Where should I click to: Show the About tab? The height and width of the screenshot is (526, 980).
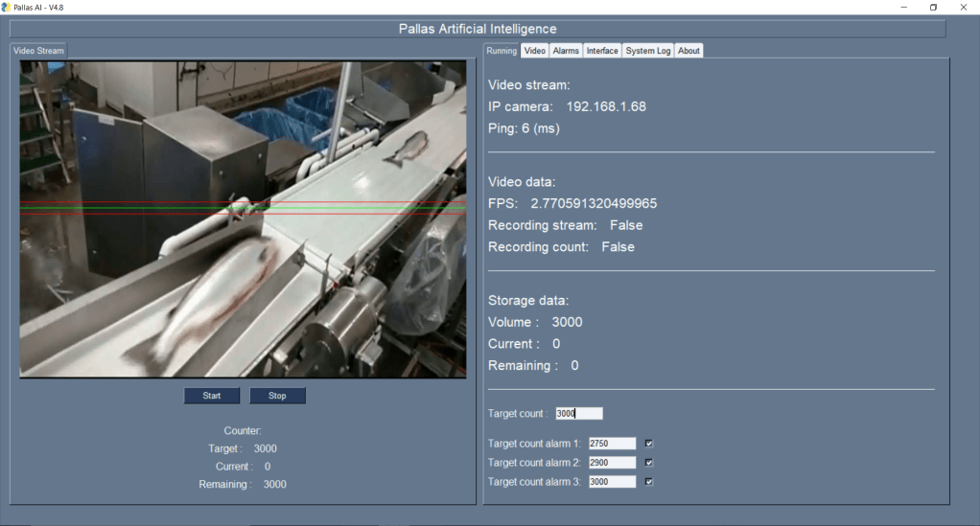pos(688,51)
